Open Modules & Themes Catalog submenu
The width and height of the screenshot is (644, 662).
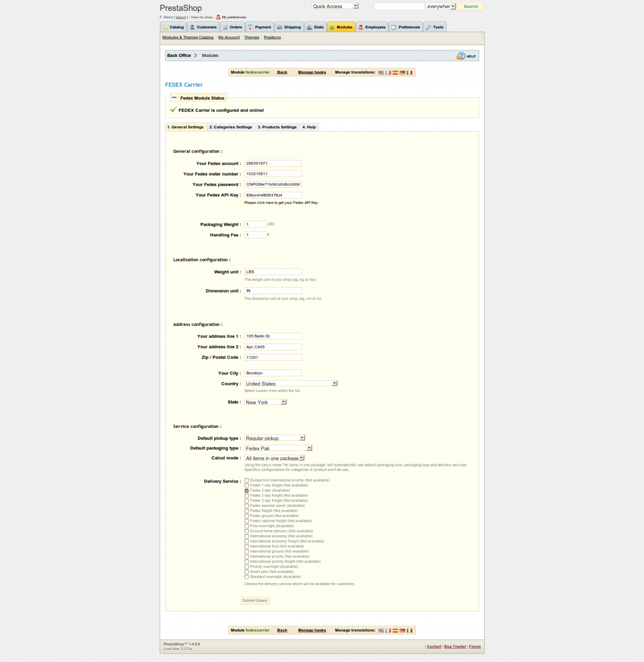point(188,38)
